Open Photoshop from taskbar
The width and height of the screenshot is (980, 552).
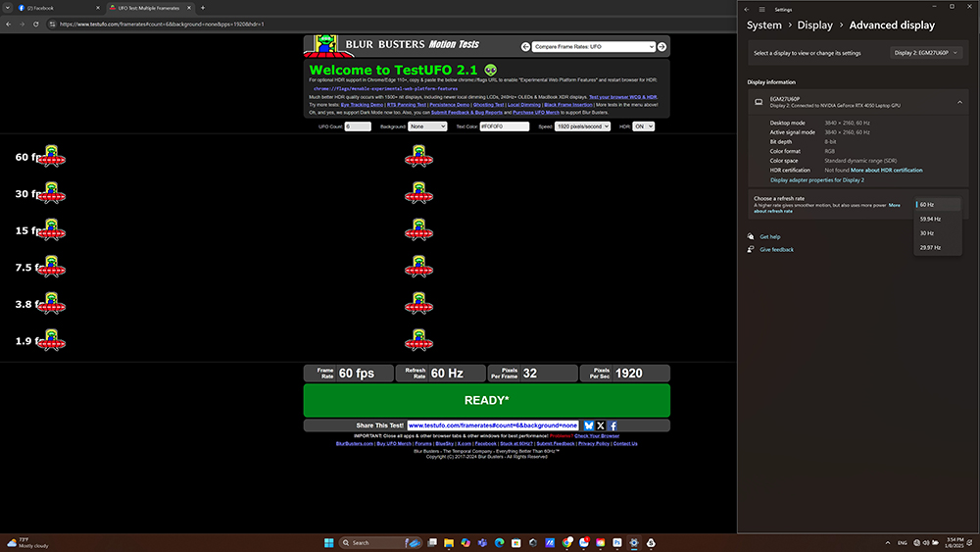point(617,542)
